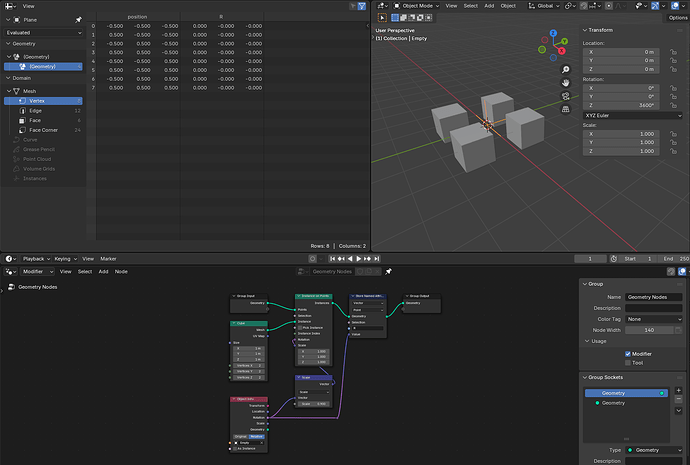Edit the Scale X 1.000 field
Image resolution: width=690 pixels, height=465 pixels.
point(621,134)
